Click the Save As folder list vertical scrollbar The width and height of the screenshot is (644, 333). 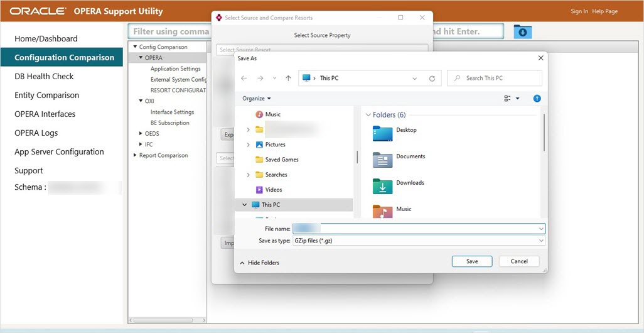pyautogui.click(x=544, y=133)
